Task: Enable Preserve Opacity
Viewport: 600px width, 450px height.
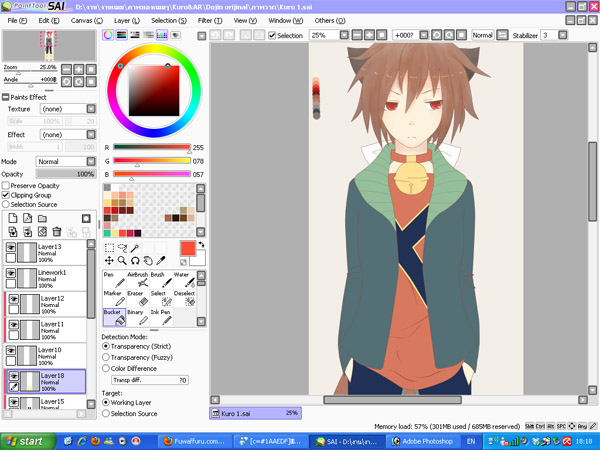Action: pyautogui.click(x=6, y=186)
